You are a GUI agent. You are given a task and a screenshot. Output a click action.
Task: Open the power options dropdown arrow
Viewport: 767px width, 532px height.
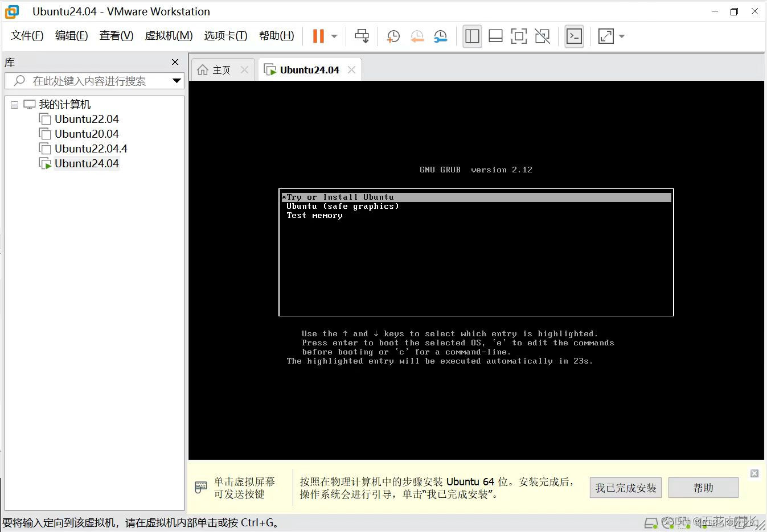pos(334,36)
